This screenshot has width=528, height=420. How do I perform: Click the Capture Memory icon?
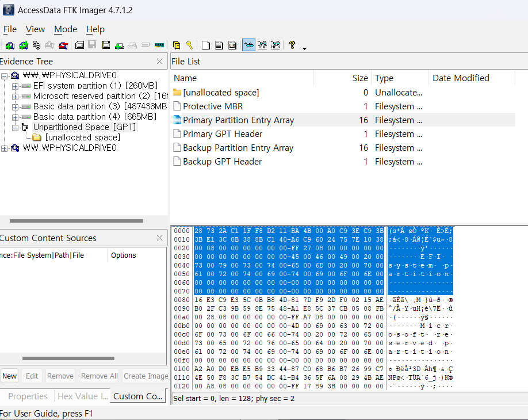pos(159,45)
